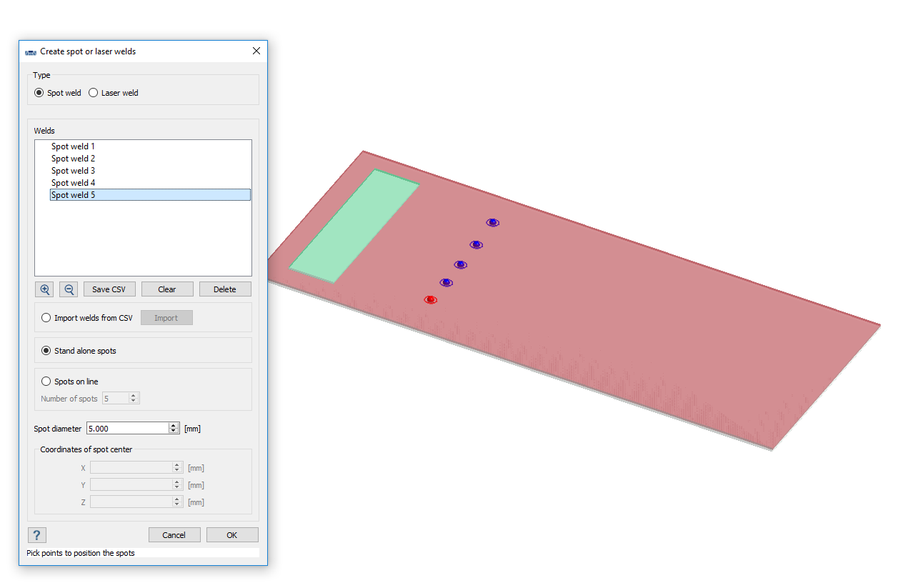
Task: Select the Spot weld type radio button
Action: coord(39,93)
